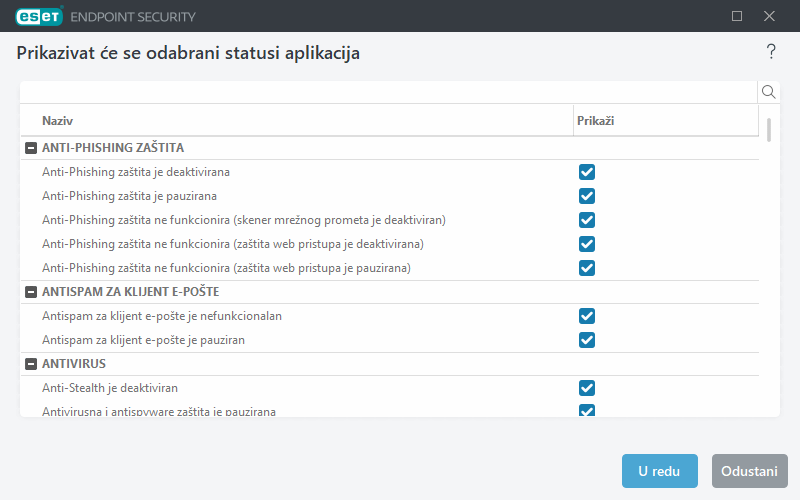Close the ESET Endpoint Security window
Viewport: 800px width, 500px height.
click(769, 16)
